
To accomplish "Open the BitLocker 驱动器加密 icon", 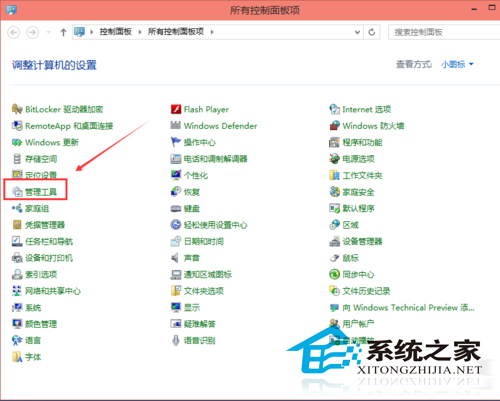I will click(17, 109).
